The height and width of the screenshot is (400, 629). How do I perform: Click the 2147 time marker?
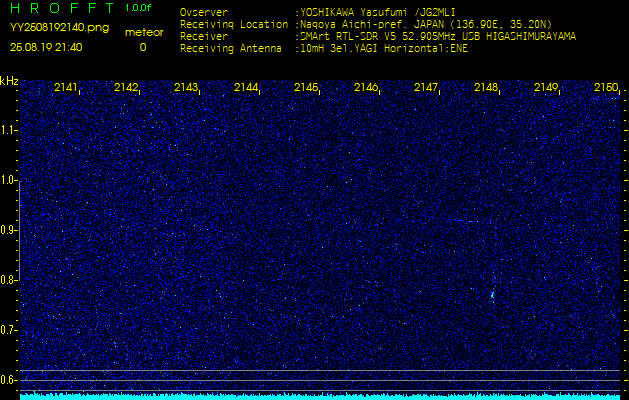pyautogui.click(x=426, y=87)
